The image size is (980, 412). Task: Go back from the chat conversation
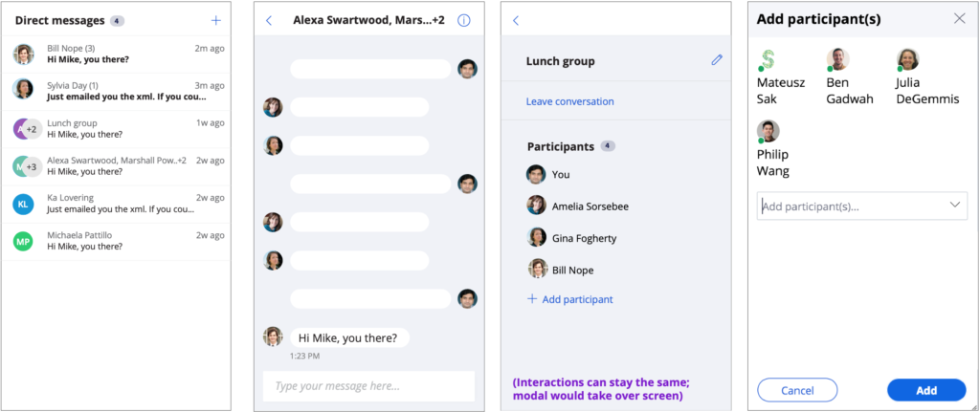pos(269,21)
